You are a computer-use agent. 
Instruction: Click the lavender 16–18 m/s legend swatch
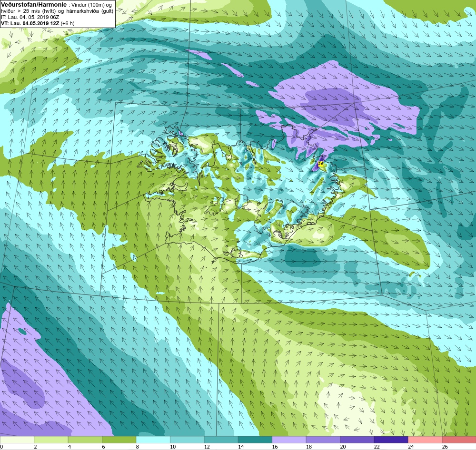point(289,440)
